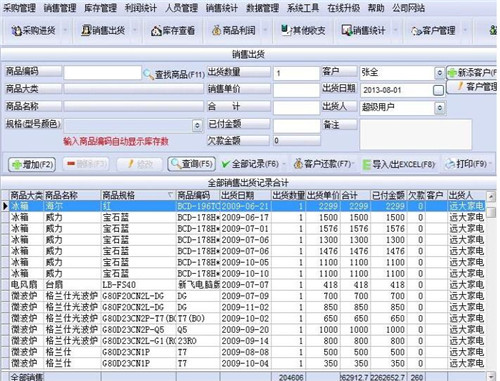Expand 全部记录(F6) dropdown arrow
Image resolution: width=500 pixels, height=381 pixels.
click(284, 164)
